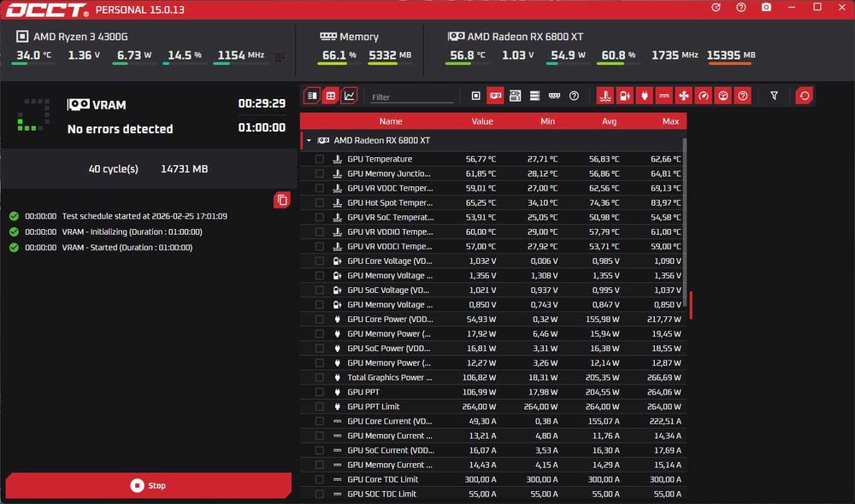Switch sensor view to table layout
Viewport: 855px width, 504px height.
coord(330,96)
